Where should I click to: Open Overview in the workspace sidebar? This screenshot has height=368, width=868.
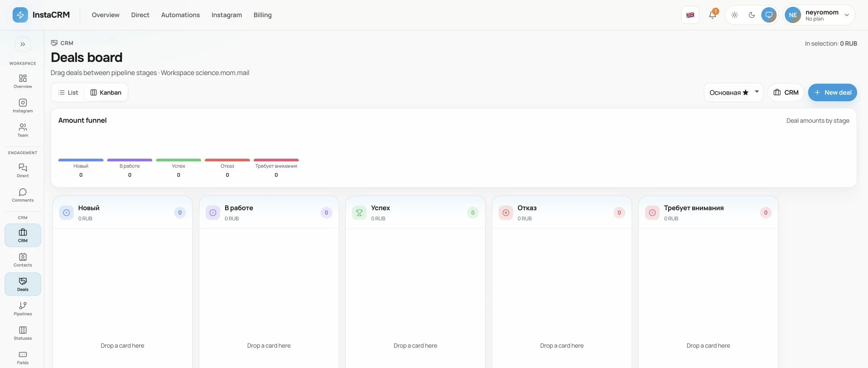(x=23, y=81)
